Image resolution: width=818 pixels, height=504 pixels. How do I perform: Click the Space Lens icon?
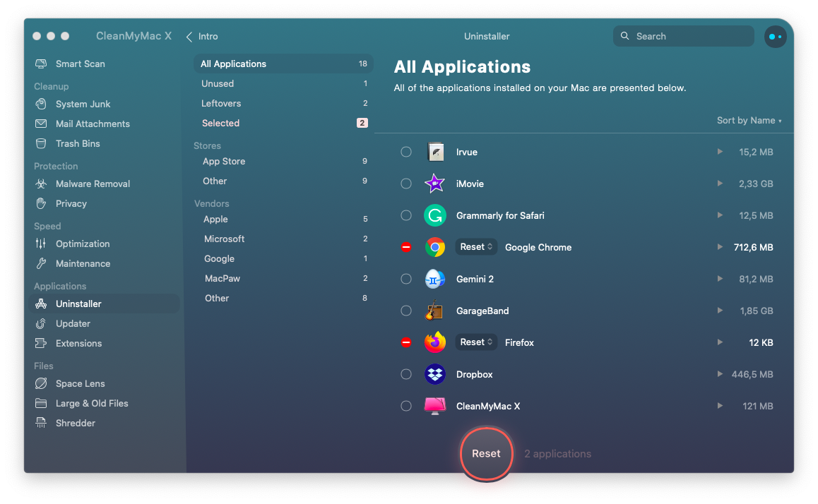pyautogui.click(x=41, y=383)
